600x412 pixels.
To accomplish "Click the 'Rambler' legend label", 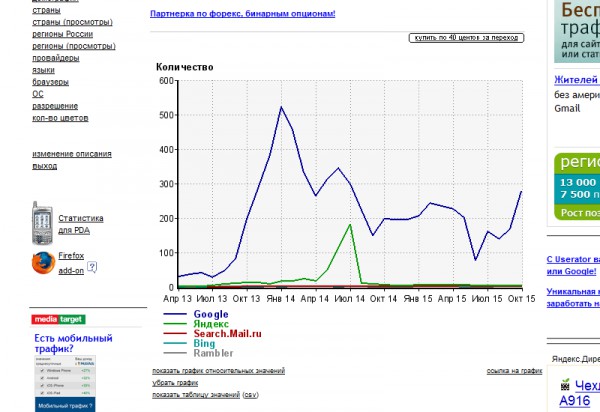I will click(213, 353).
